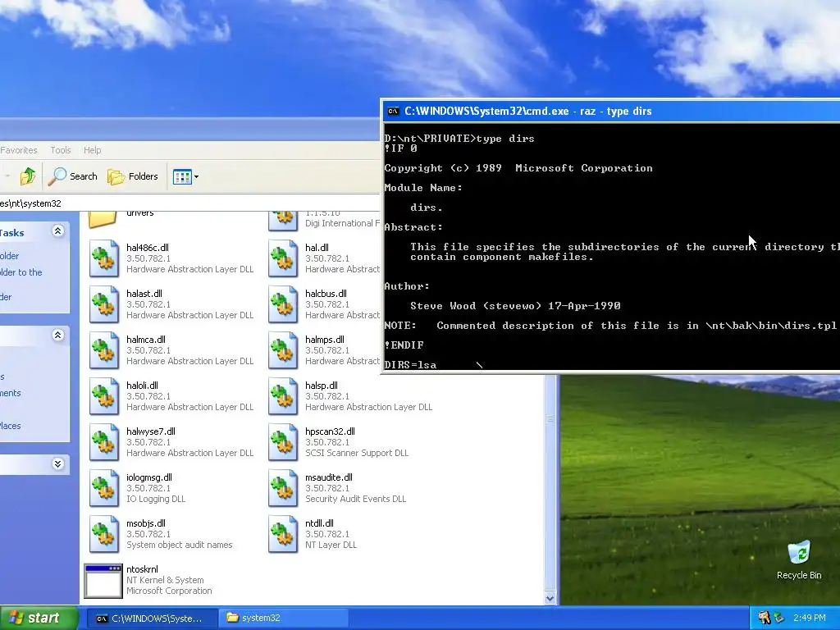The image size is (840, 630).
Task: Select the halcbus.dll file icon
Action: pos(283,304)
